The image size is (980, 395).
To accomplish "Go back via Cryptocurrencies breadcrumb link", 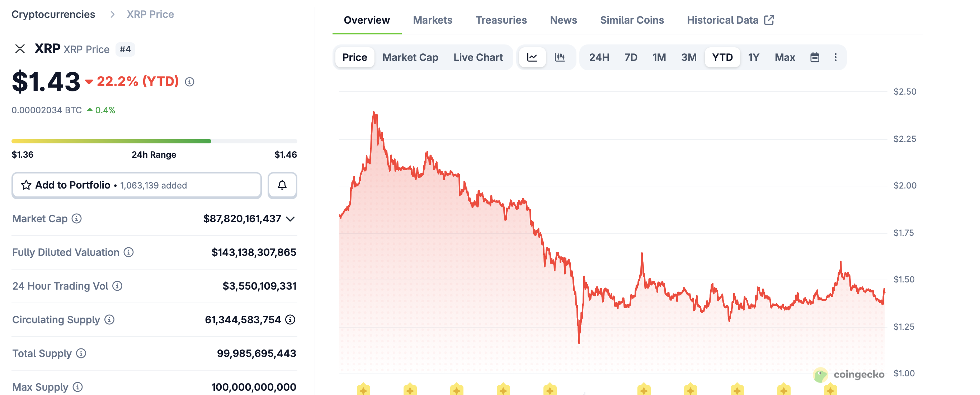I will click(x=53, y=14).
